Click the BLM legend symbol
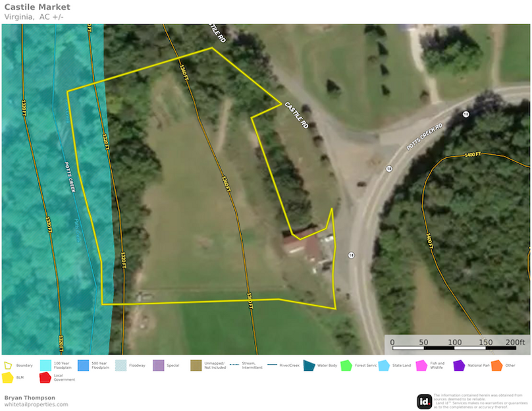Screen dimensions: 532x411 (9, 377)
